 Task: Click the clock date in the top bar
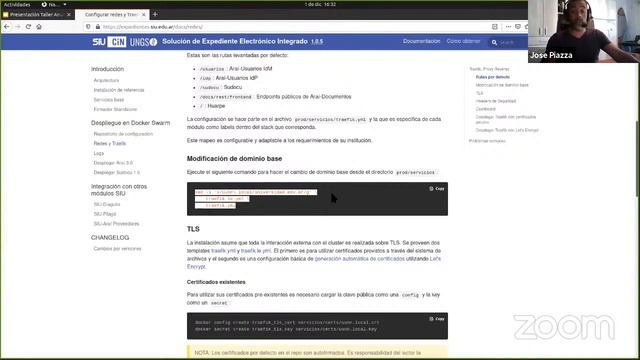tap(320, 4)
